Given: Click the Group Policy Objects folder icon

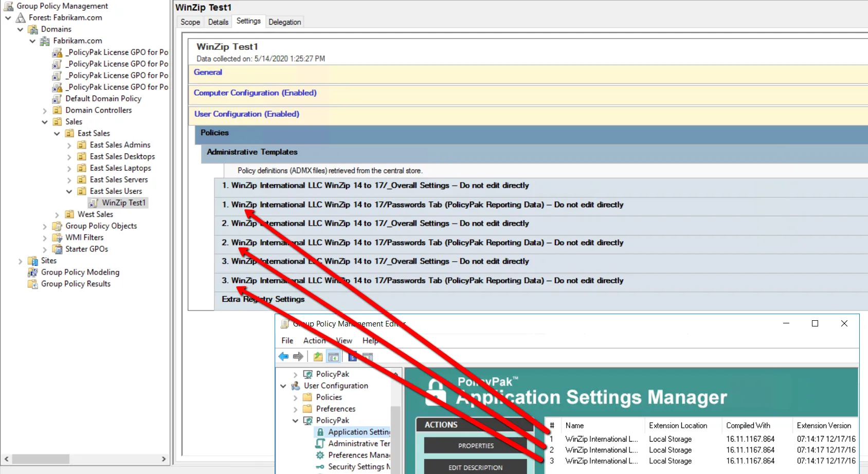Looking at the screenshot, I should [57, 226].
